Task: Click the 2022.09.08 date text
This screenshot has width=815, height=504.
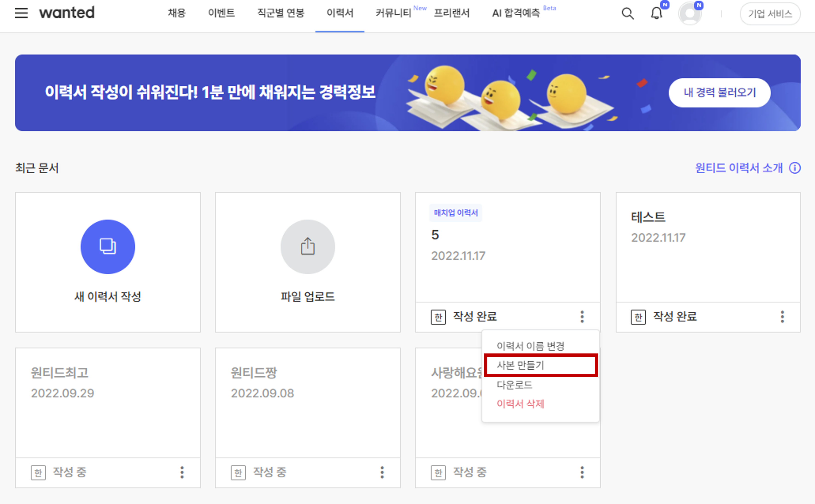Action: coord(262,393)
